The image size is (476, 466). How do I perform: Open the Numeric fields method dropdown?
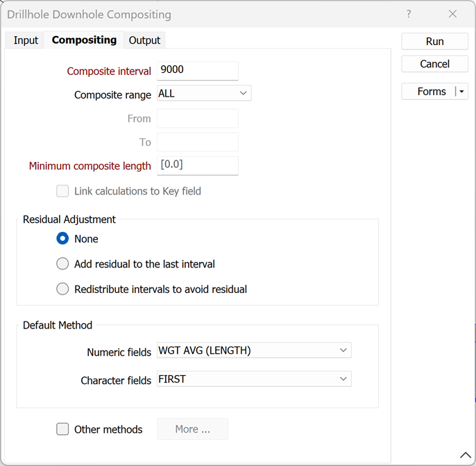click(x=254, y=351)
